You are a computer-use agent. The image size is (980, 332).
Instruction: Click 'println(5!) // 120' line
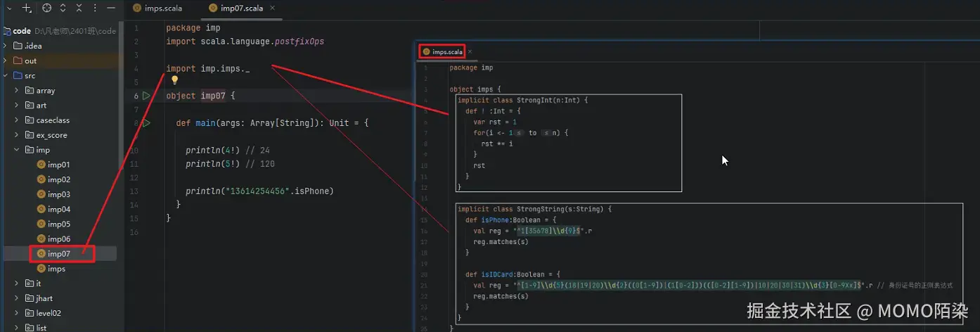click(230, 164)
